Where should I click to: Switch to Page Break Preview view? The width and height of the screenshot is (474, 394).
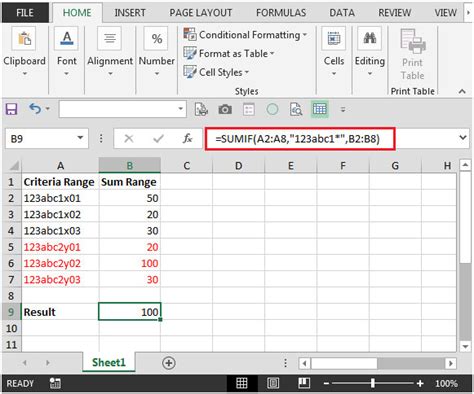(x=304, y=383)
